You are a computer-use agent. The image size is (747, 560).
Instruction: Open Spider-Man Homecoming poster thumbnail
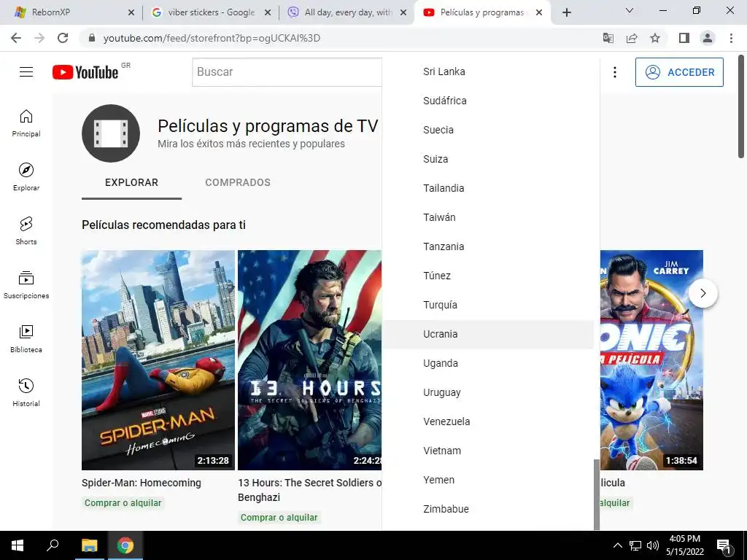point(158,360)
